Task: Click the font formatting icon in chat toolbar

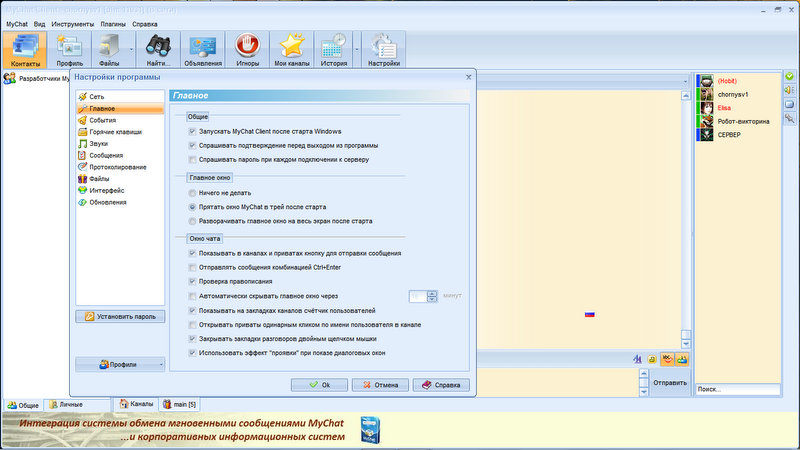Action: click(638, 359)
